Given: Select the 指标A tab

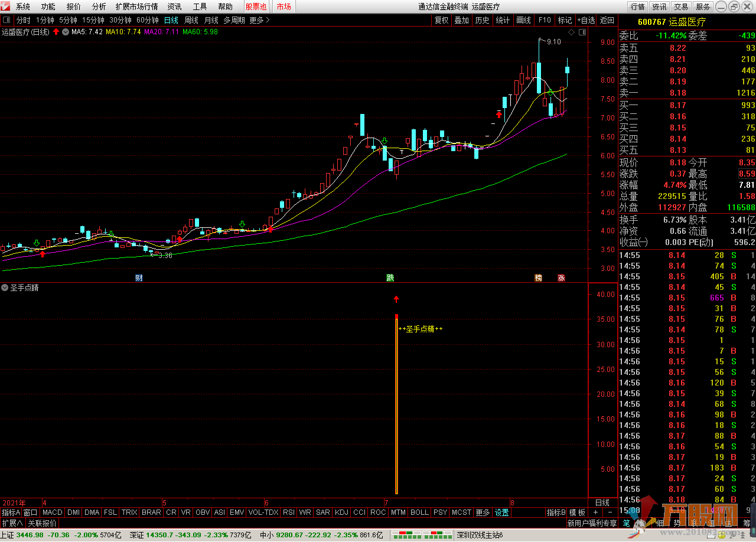Looking at the screenshot, I should (11, 512).
